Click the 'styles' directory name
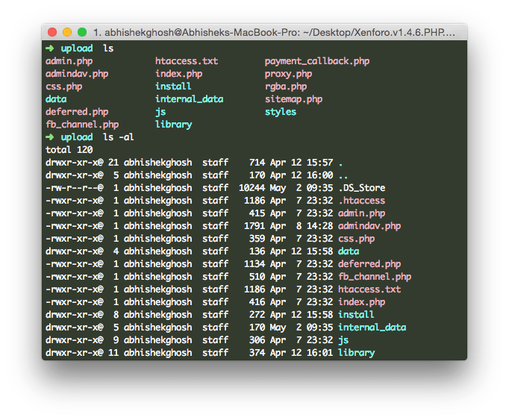 [281, 112]
